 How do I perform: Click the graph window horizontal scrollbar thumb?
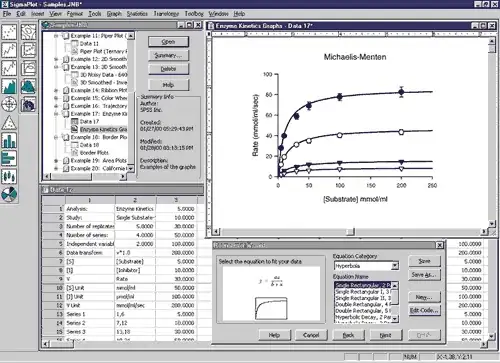tap(350, 231)
